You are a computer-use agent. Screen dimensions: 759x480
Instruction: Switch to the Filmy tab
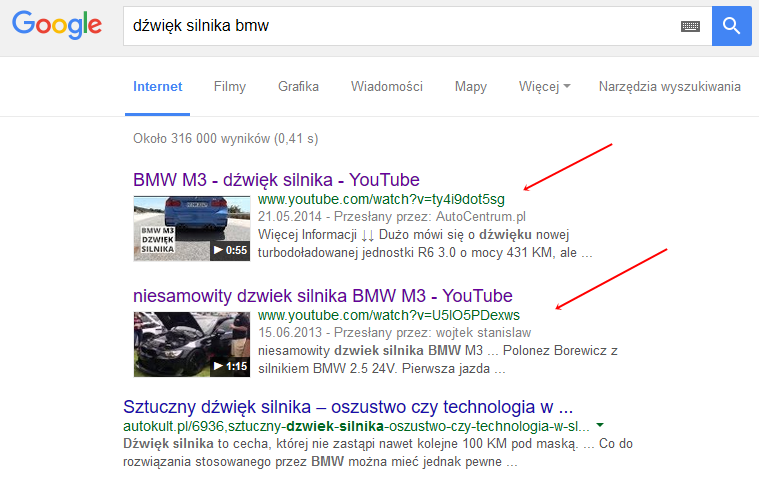tap(230, 87)
